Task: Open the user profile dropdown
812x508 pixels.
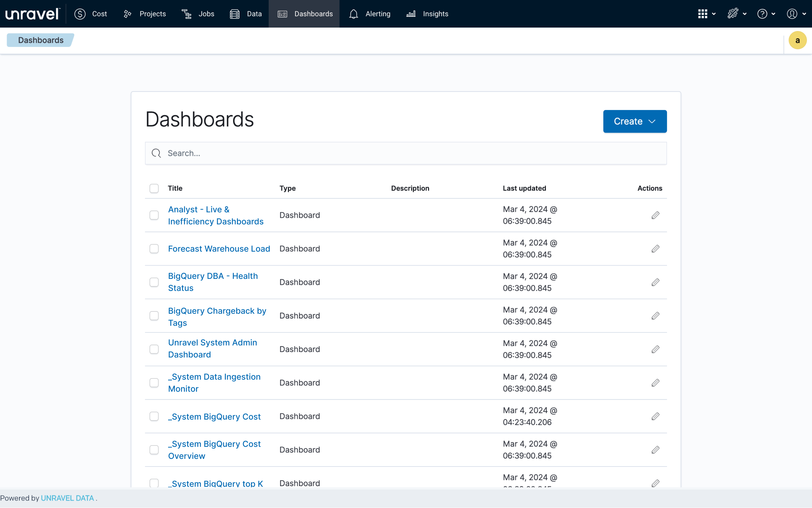Action: click(796, 14)
